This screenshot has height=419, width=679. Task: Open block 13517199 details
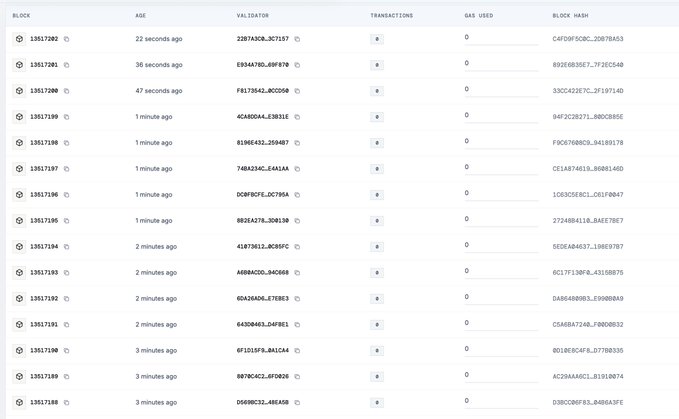tap(44, 117)
